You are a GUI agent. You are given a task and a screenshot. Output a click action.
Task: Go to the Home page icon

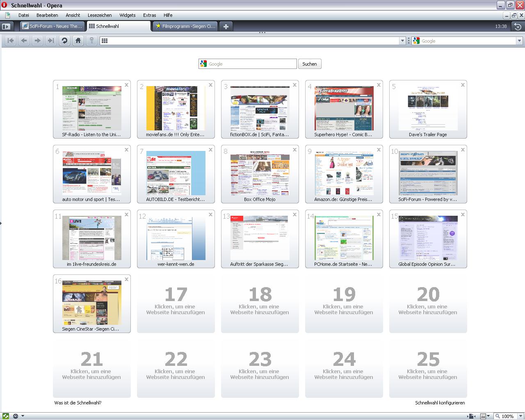point(78,41)
